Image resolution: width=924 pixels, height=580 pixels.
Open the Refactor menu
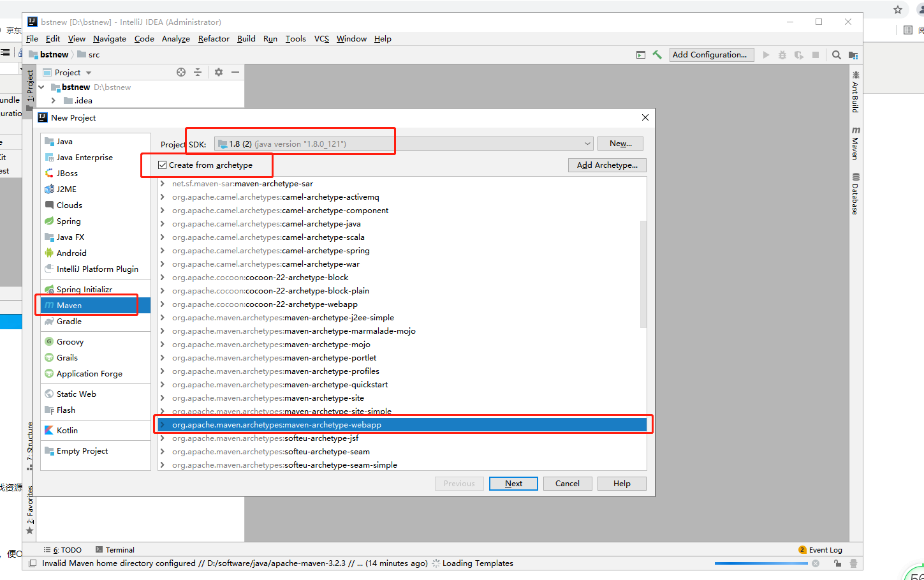tap(214, 39)
